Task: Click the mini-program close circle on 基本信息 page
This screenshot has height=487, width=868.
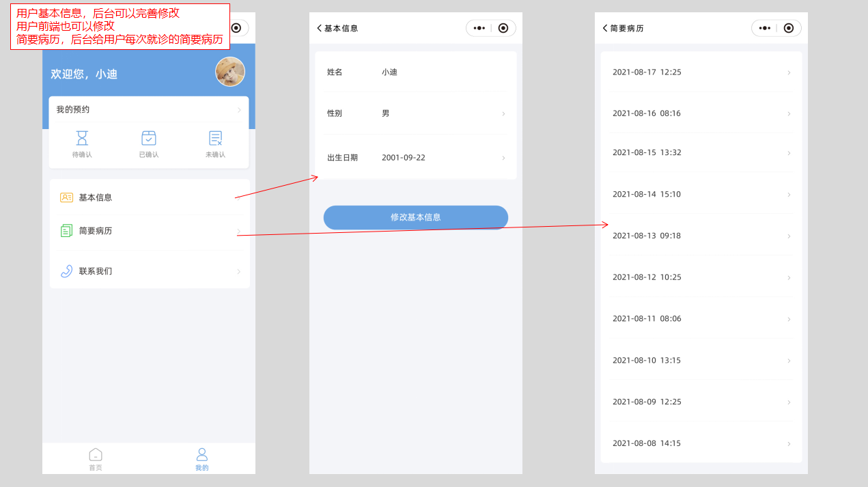Action: click(x=503, y=28)
